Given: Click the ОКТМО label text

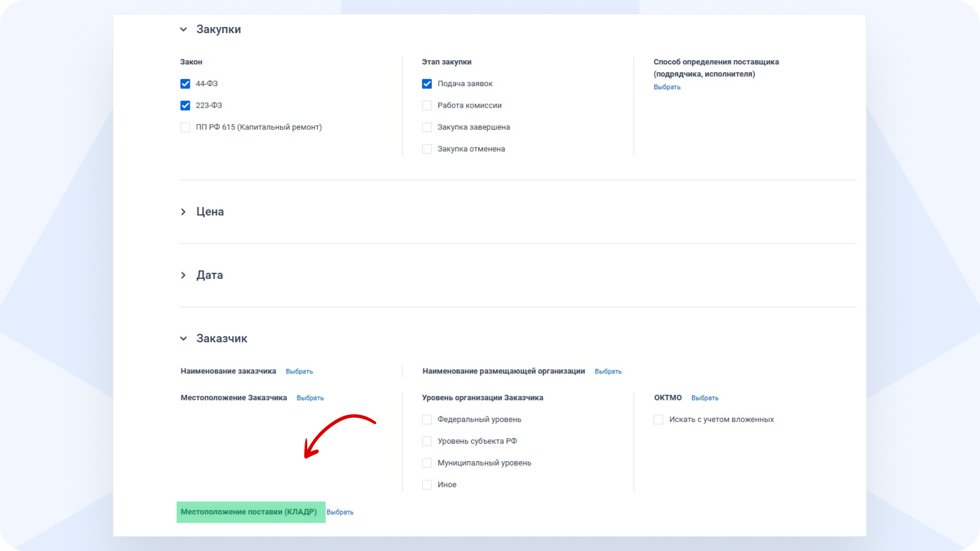Looking at the screenshot, I should pos(668,398).
